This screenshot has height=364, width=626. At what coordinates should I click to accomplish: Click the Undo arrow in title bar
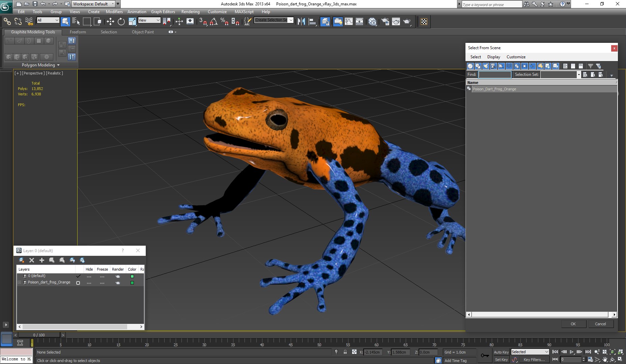point(43,4)
